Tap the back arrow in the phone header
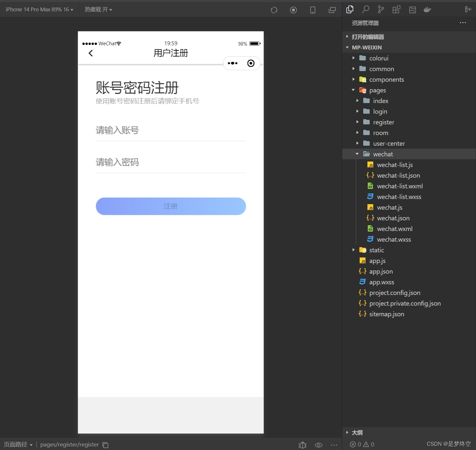 click(x=91, y=53)
